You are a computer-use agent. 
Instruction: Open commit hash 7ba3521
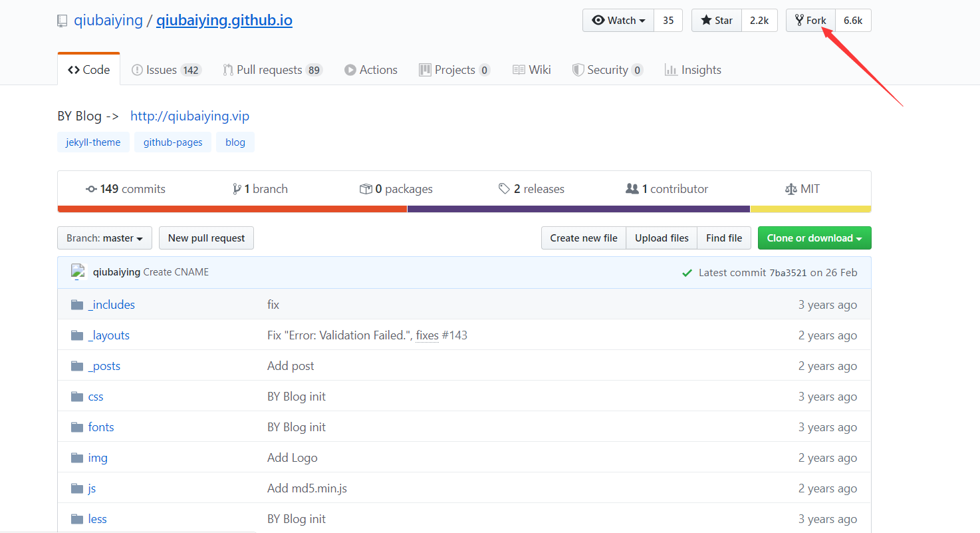click(788, 273)
